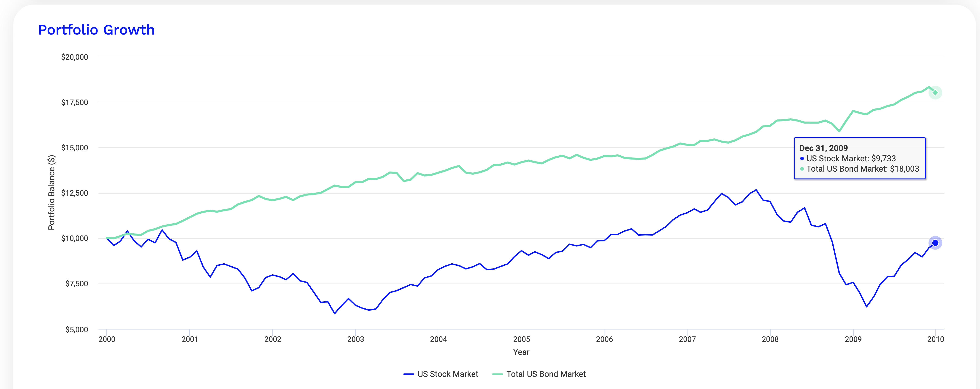Click the Year axis title
This screenshot has height=389, width=980.
point(521,352)
